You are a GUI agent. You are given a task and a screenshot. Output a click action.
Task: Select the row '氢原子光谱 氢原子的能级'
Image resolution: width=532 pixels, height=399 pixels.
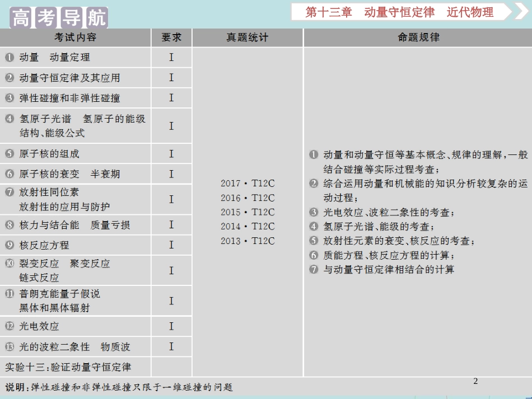coord(76,126)
